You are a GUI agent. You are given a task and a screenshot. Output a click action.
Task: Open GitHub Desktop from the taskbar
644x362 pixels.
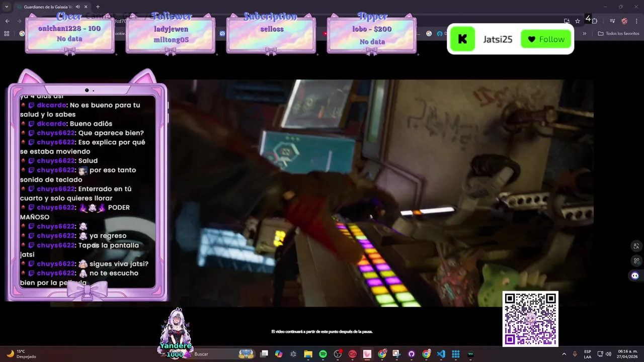[412, 354]
